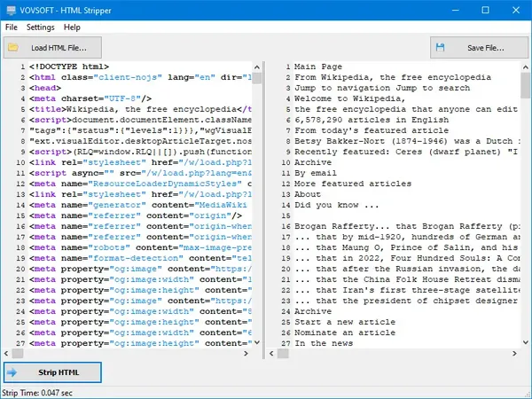The height and width of the screenshot is (399, 532).
Task: Click the VOVSOFT app icon in title bar
Action: pos(12,10)
